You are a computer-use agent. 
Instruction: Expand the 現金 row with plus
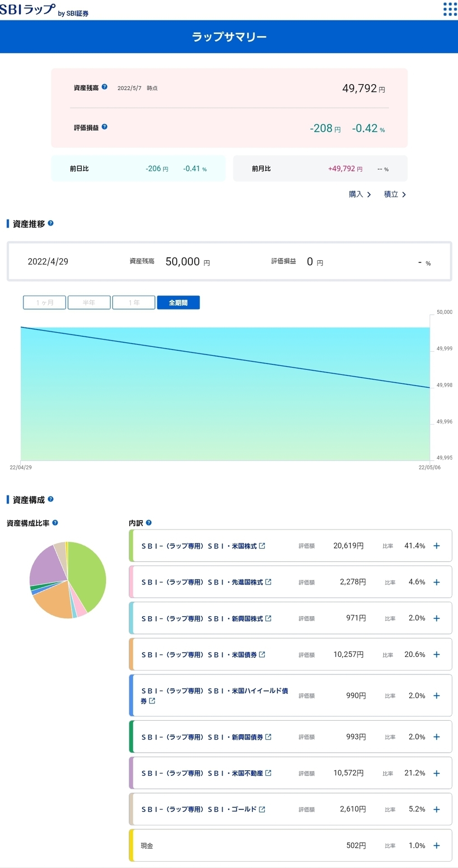click(437, 845)
